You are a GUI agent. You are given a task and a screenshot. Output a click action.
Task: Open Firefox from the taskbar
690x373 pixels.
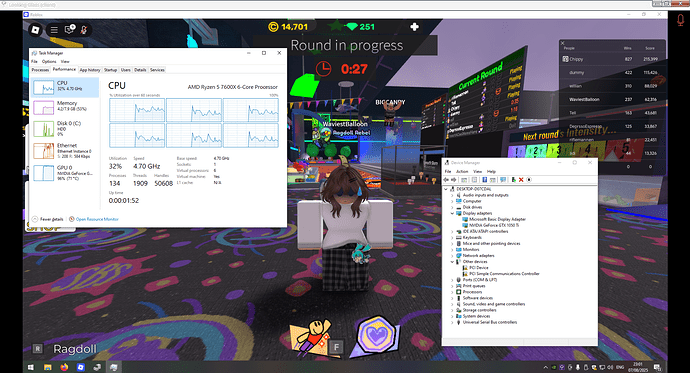pyautogui.click(x=64, y=367)
